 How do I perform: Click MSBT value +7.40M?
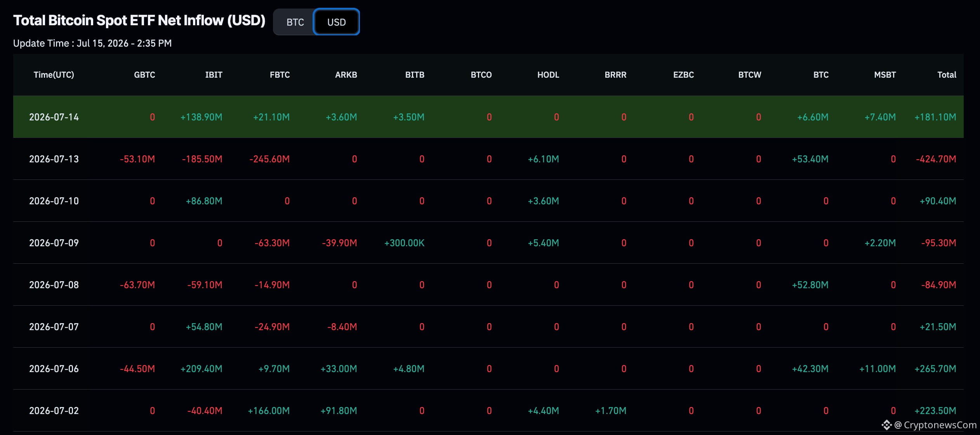point(880,117)
